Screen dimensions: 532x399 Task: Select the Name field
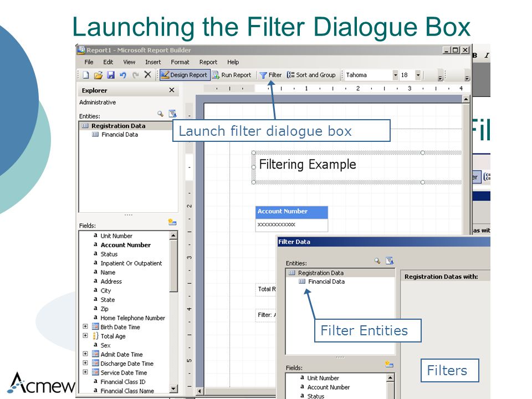point(108,273)
